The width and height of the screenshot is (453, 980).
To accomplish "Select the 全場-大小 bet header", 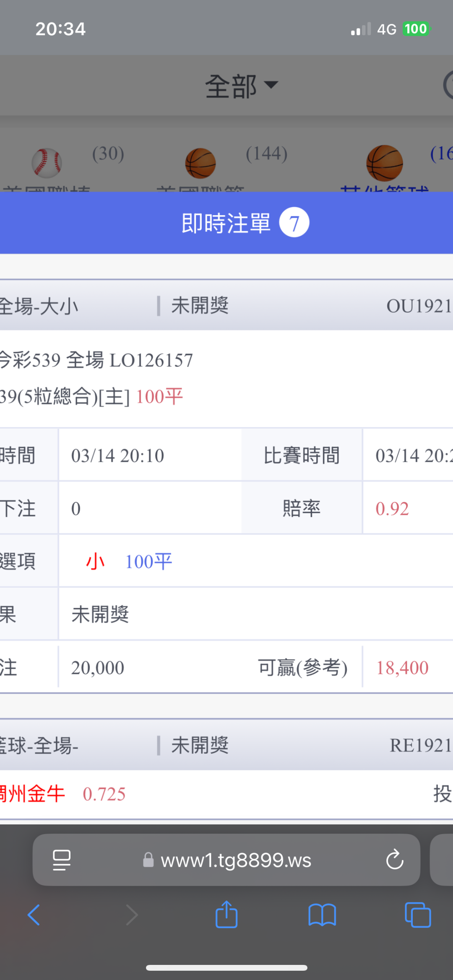I will (40, 306).
